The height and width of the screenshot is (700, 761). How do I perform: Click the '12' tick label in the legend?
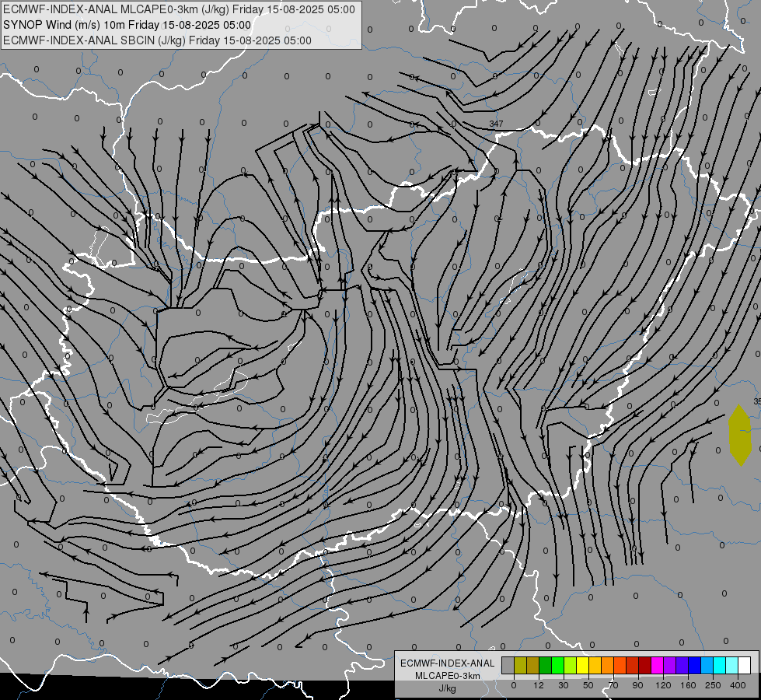coord(539,685)
